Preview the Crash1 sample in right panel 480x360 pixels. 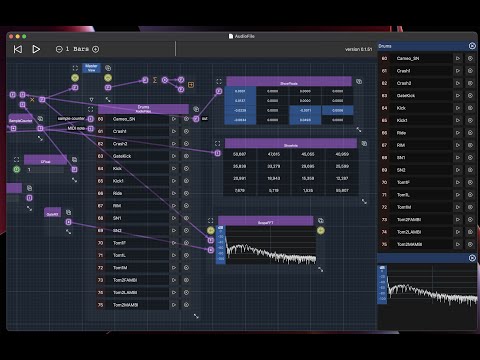click(458, 71)
